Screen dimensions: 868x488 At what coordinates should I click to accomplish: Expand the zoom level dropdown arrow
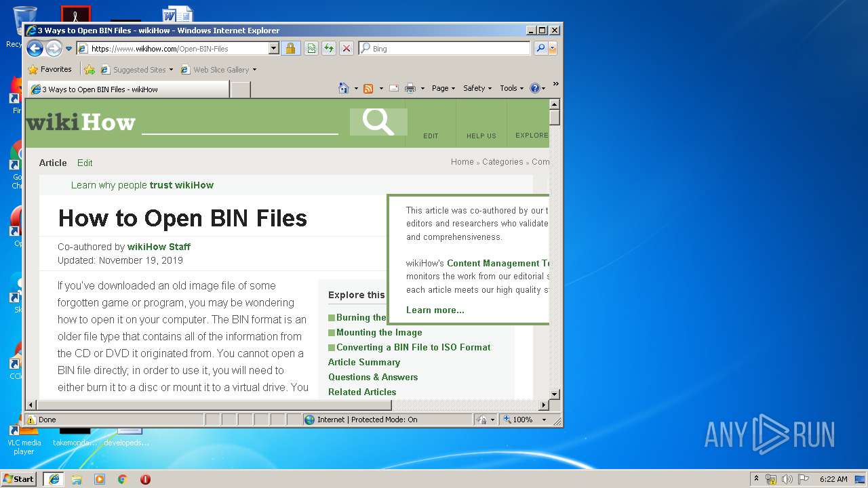(544, 420)
